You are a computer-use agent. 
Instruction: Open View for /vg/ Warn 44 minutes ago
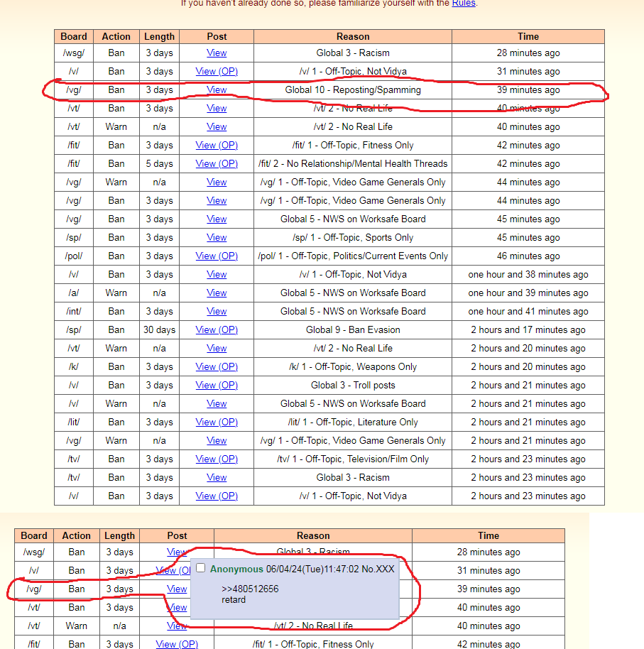217,182
